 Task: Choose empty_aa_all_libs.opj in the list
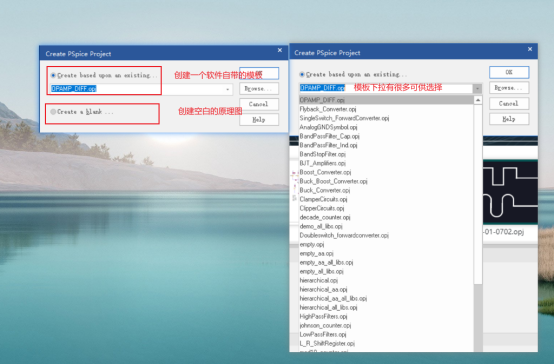coord(386,262)
